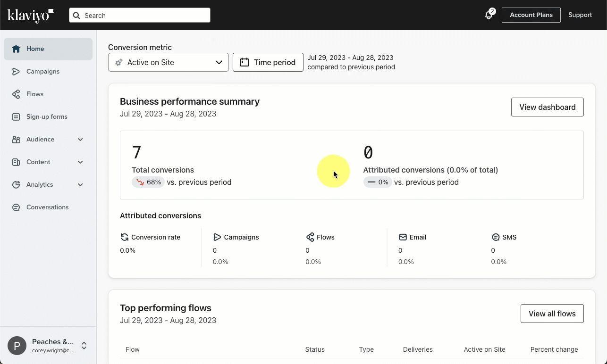607x364 pixels.
Task: Click the Conversations chat icon in sidebar
Action: click(x=16, y=207)
